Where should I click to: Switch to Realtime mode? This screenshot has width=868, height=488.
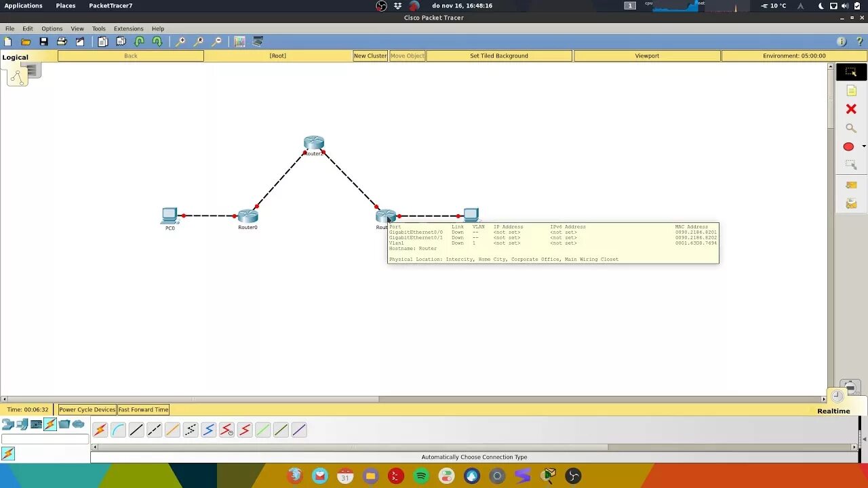pos(833,411)
